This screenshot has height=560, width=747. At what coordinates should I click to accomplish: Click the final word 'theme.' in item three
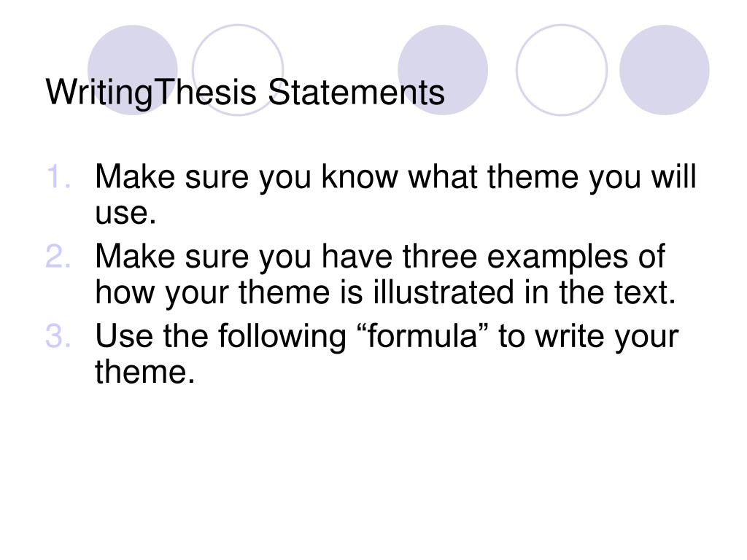(x=145, y=372)
